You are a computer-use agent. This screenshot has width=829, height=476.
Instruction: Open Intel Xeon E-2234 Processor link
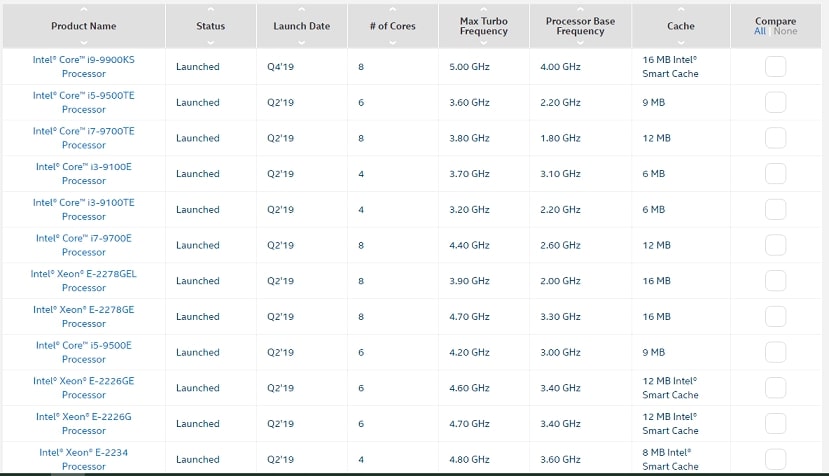83,459
